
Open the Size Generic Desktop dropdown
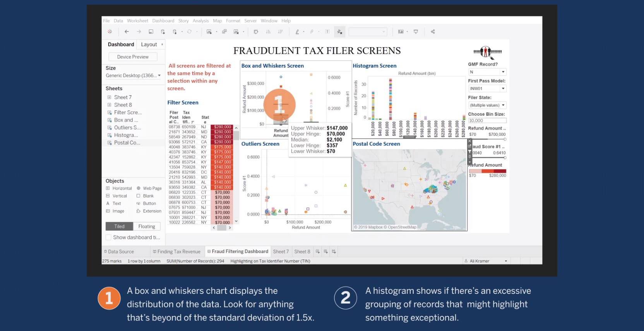pyautogui.click(x=133, y=75)
